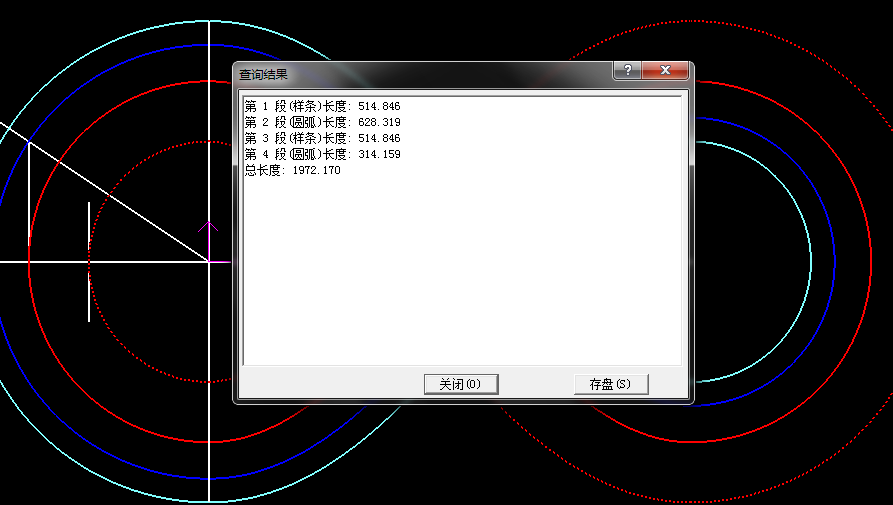
Task: Select the line '第 2 段(圆弧)长度: 628.319'
Action: pos(322,122)
